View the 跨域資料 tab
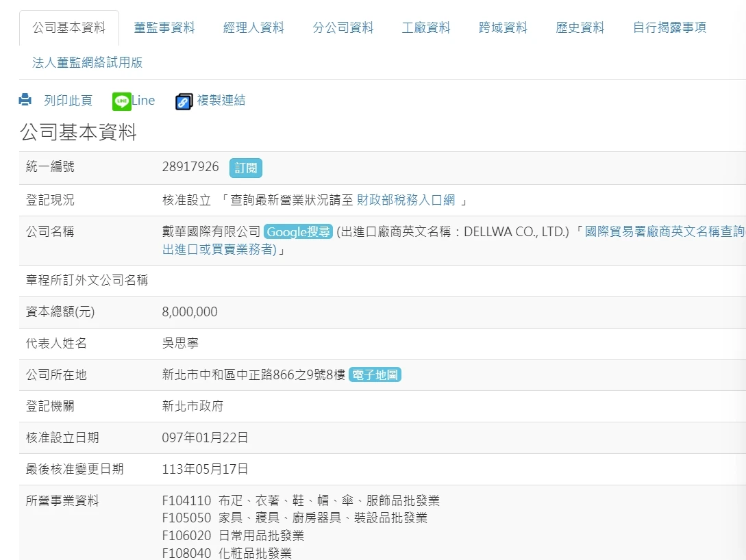This screenshot has width=746, height=560. (x=503, y=28)
